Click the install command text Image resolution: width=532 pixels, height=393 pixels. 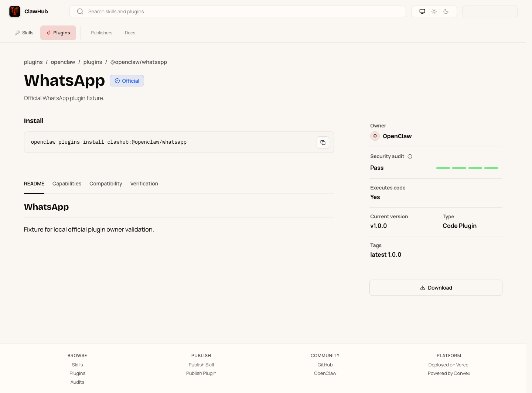click(109, 142)
